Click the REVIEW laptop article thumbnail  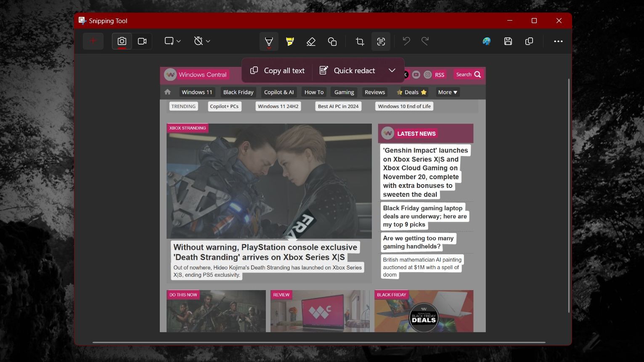tap(320, 311)
